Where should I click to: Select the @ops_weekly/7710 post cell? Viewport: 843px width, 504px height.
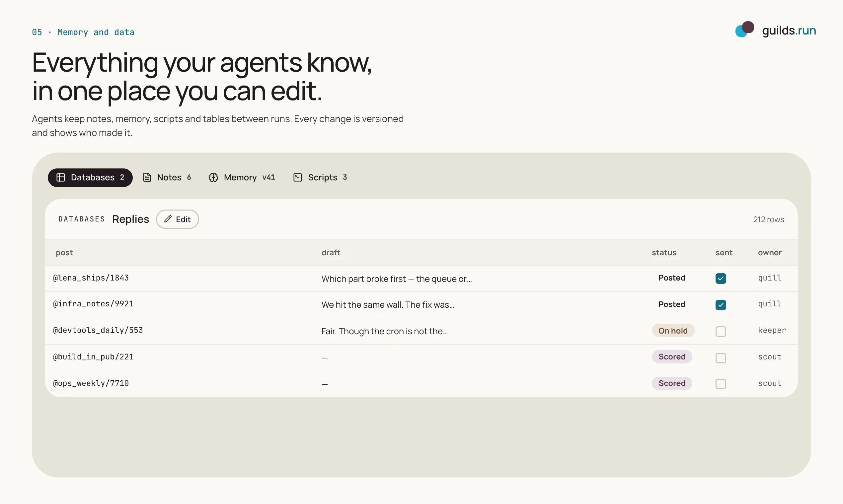click(91, 383)
